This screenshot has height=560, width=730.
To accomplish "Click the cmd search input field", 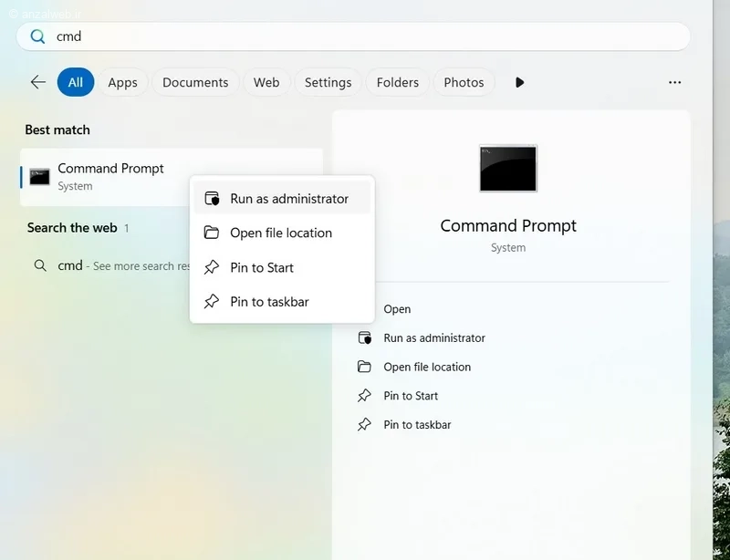I will pos(353,36).
